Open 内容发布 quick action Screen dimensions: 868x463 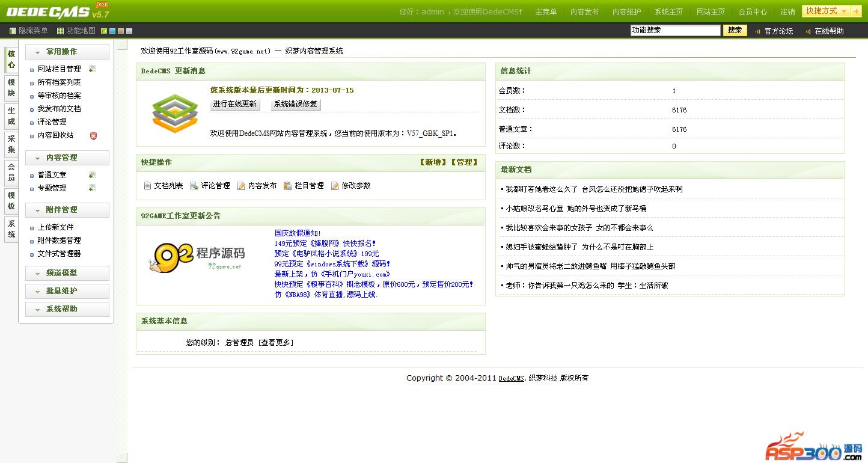[x=257, y=186]
